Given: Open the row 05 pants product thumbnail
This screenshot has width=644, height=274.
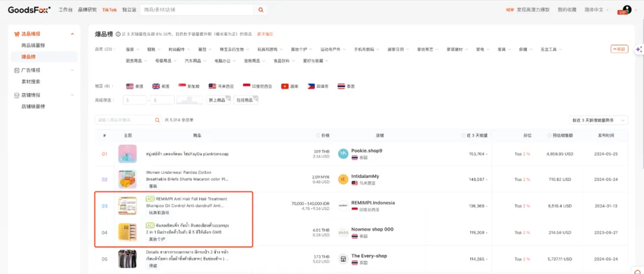Looking at the screenshot, I should tap(128, 259).
